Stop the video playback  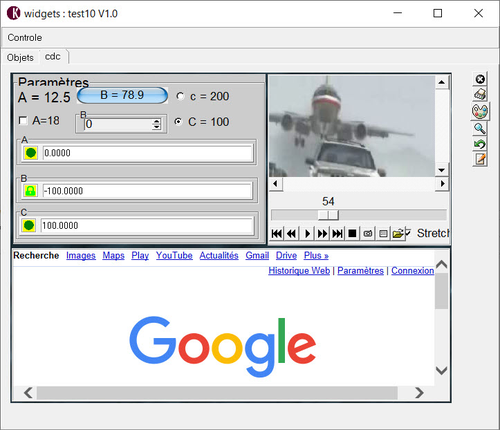tap(352, 233)
